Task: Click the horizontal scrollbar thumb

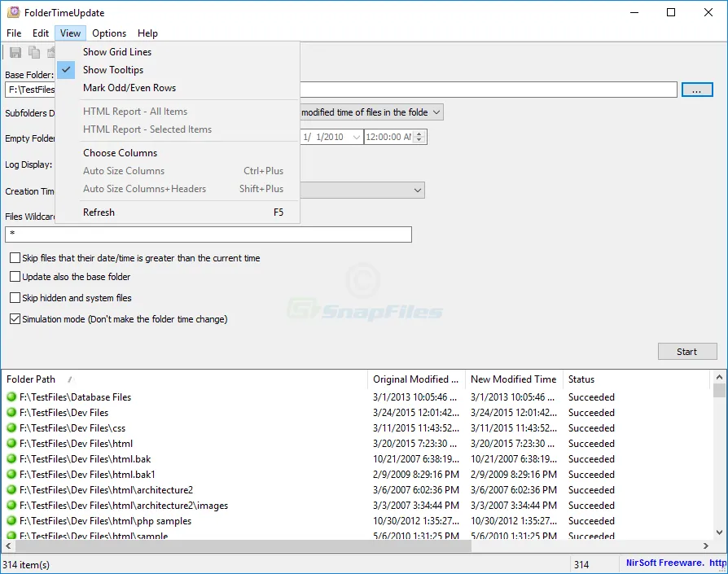Action: click(x=243, y=546)
